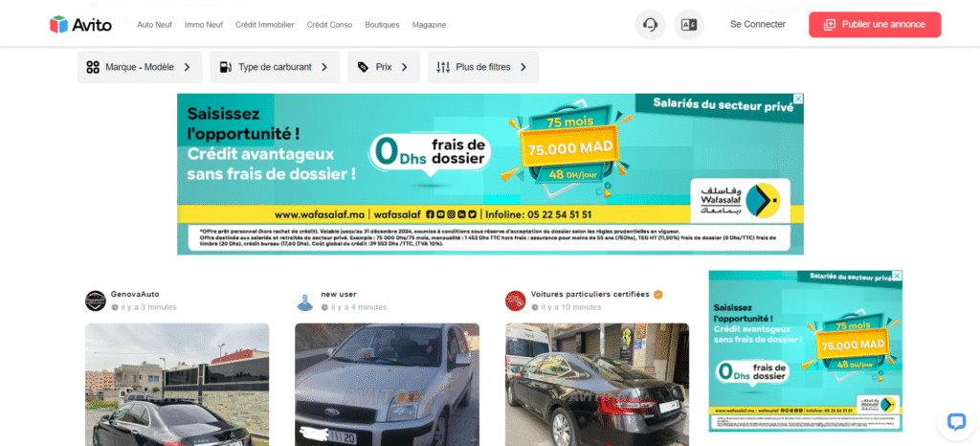This screenshot has height=446, width=980.
Task: Click the 'il y a 4 minutes' timestamp
Action: 359,307
